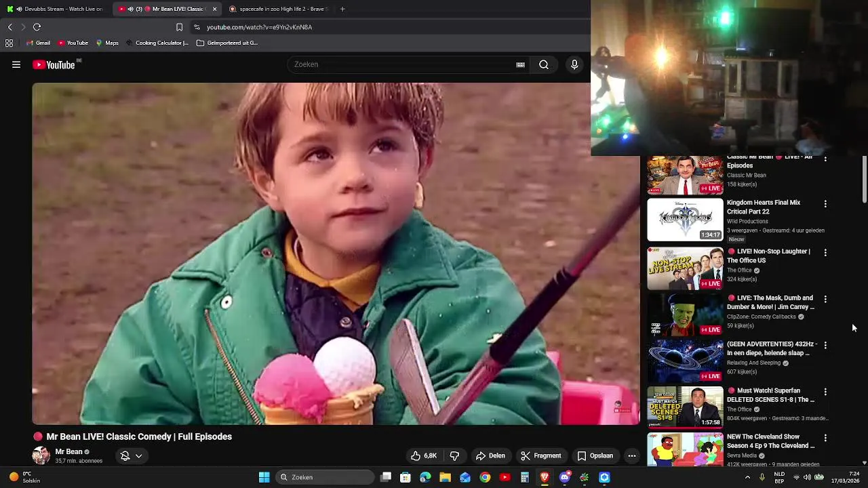
Task: Switch to Mr Bean LIVE tab
Action: coord(166,9)
